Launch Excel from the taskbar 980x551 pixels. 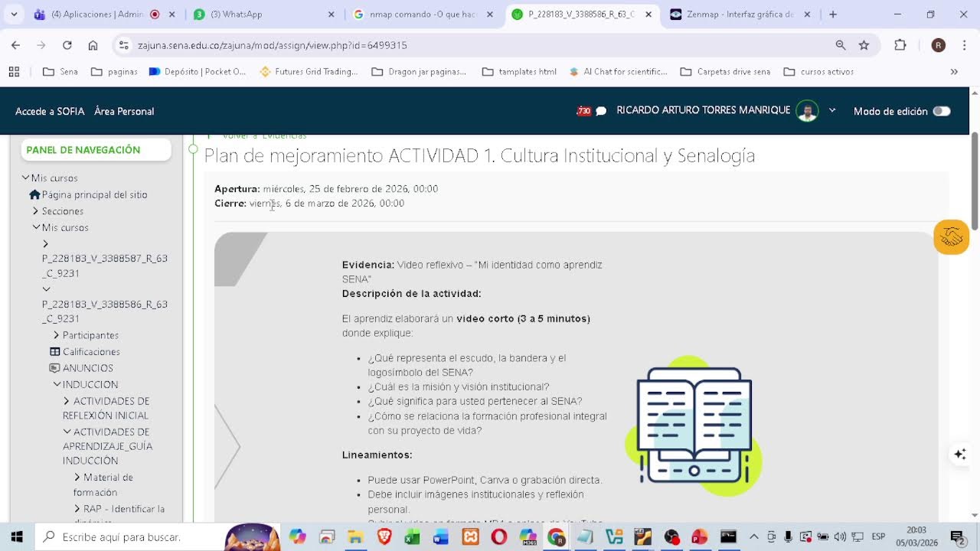(x=413, y=536)
